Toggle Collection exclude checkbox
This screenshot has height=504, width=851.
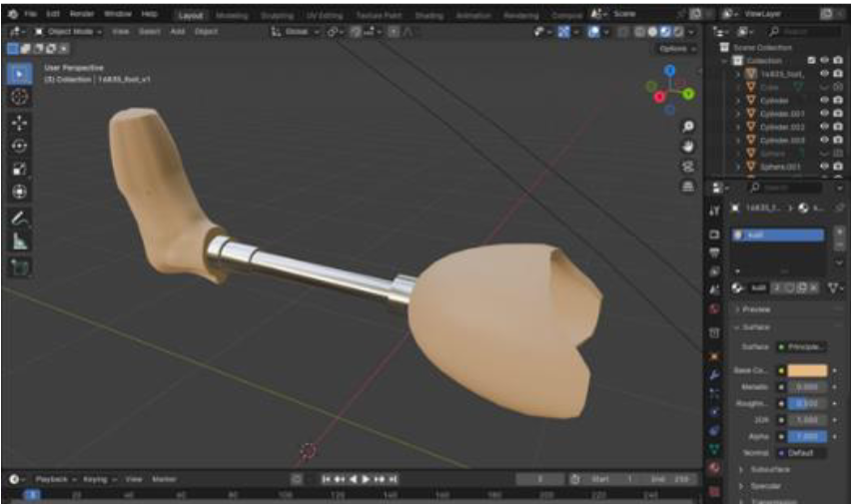click(x=811, y=60)
